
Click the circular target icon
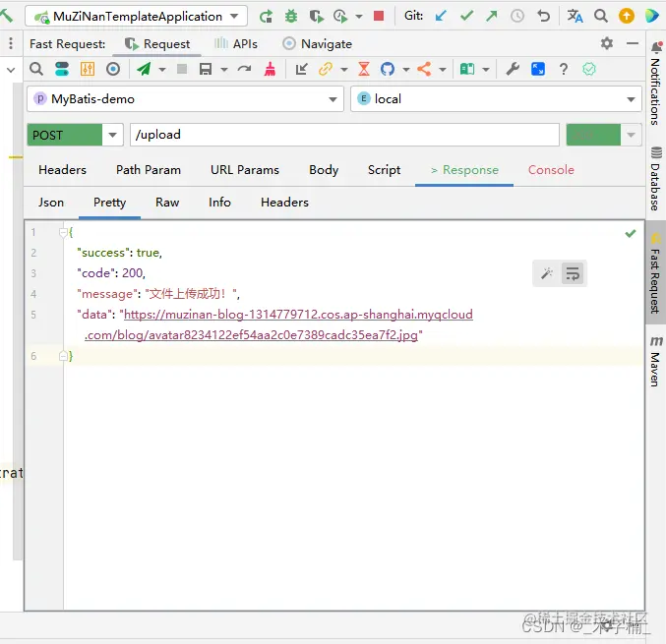pyautogui.click(x=113, y=69)
